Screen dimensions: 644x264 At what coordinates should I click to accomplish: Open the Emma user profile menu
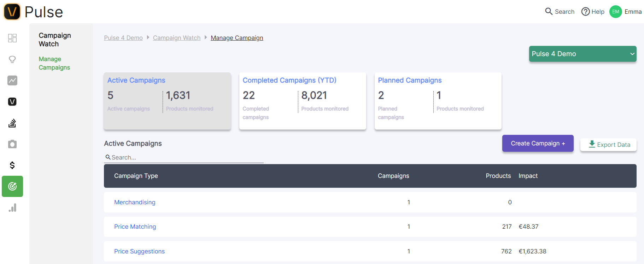(x=626, y=12)
